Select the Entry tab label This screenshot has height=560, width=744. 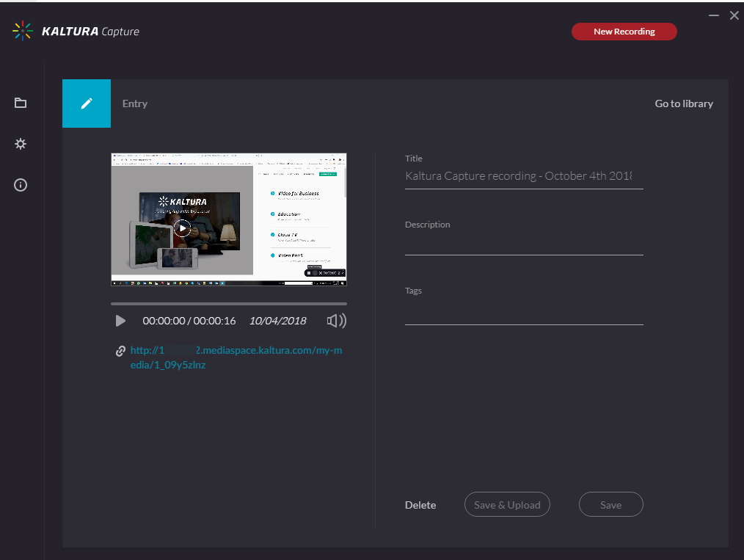[135, 103]
